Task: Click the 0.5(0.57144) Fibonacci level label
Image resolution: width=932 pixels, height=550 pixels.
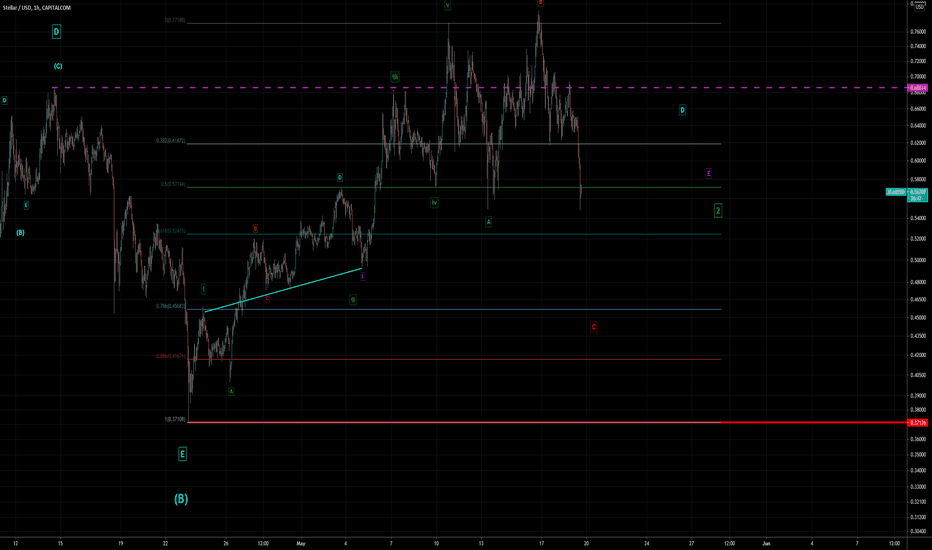Action: click(x=173, y=185)
